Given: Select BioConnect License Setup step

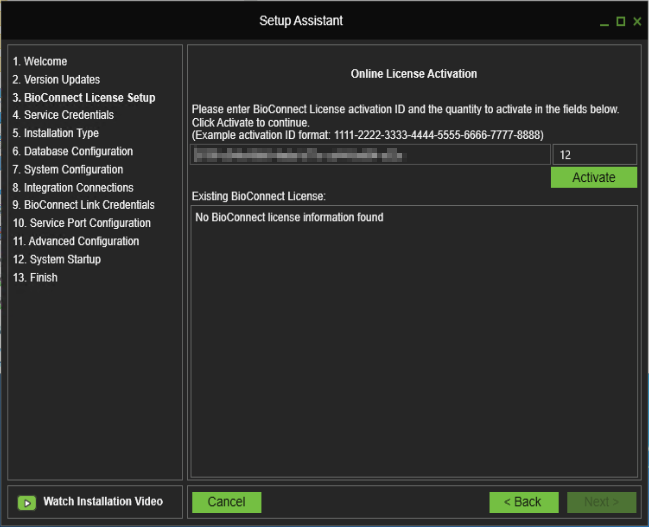Looking at the screenshot, I should (84, 98).
